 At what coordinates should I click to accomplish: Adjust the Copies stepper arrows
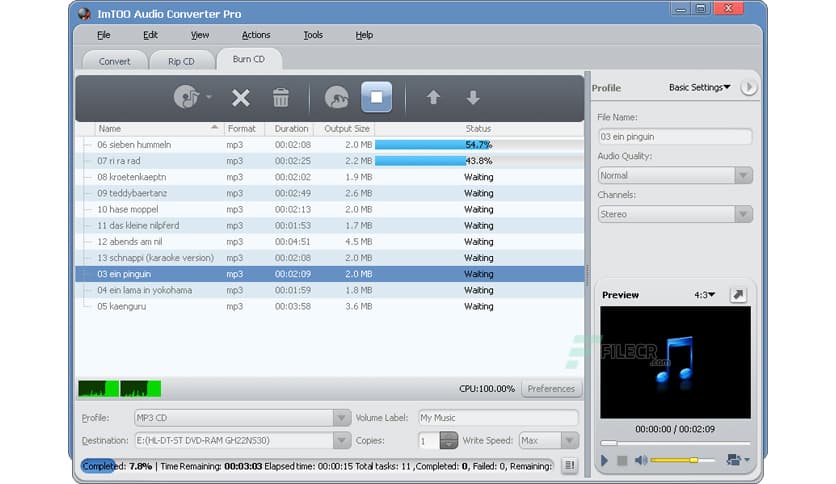[448, 440]
